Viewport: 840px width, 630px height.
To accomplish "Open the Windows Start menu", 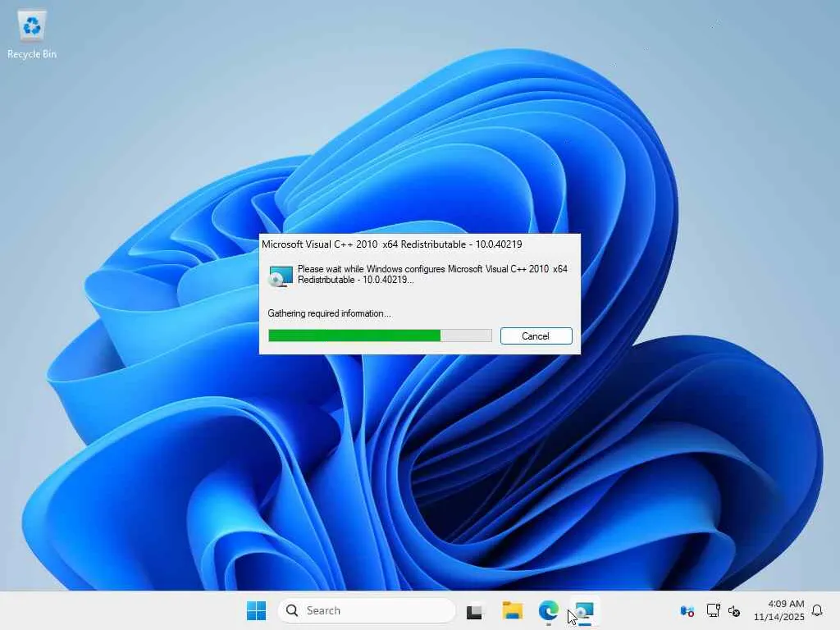I will [x=256, y=610].
